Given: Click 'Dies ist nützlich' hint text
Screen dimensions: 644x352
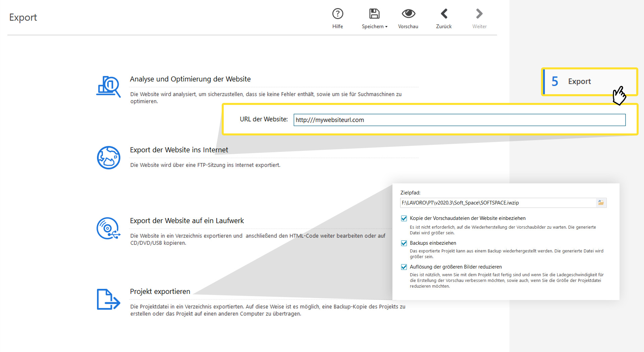Looking at the screenshot, I should (x=506, y=280).
